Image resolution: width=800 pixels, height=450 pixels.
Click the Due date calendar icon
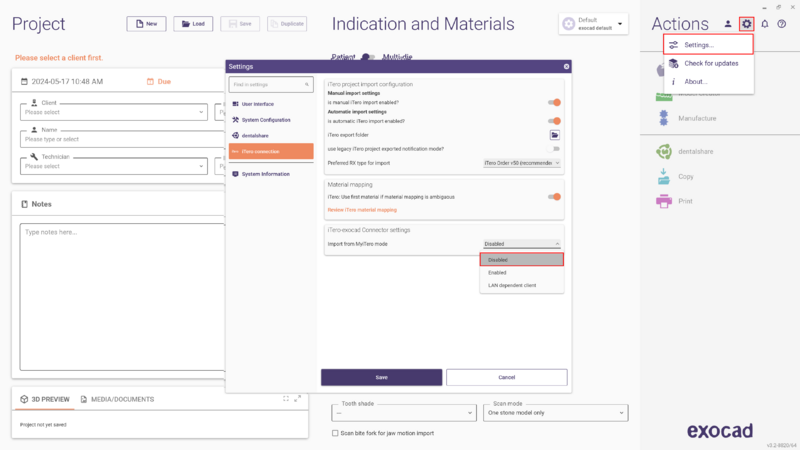[150, 82]
